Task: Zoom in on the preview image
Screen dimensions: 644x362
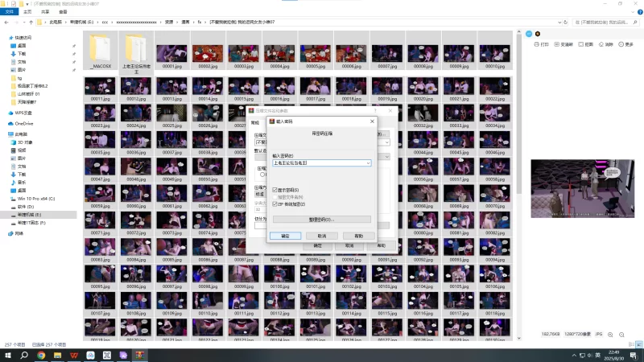Action: click(x=610, y=335)
